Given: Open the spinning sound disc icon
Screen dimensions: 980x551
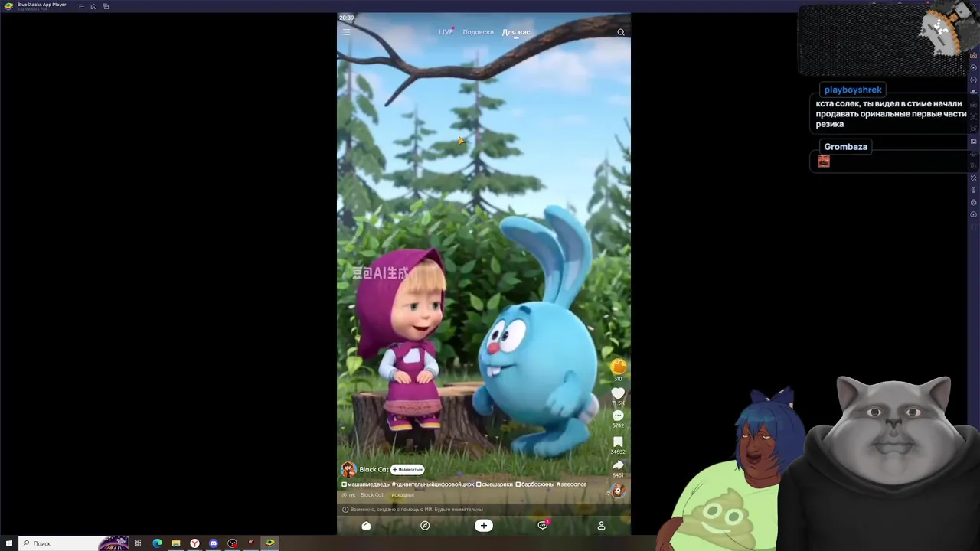Looking at the screenshot, I should coord(618,491).
